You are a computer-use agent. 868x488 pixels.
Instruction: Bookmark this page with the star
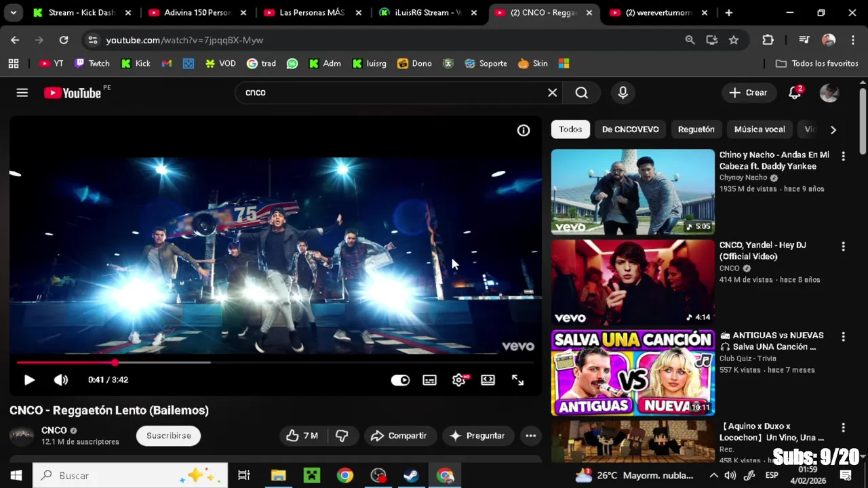coord(734,40)
